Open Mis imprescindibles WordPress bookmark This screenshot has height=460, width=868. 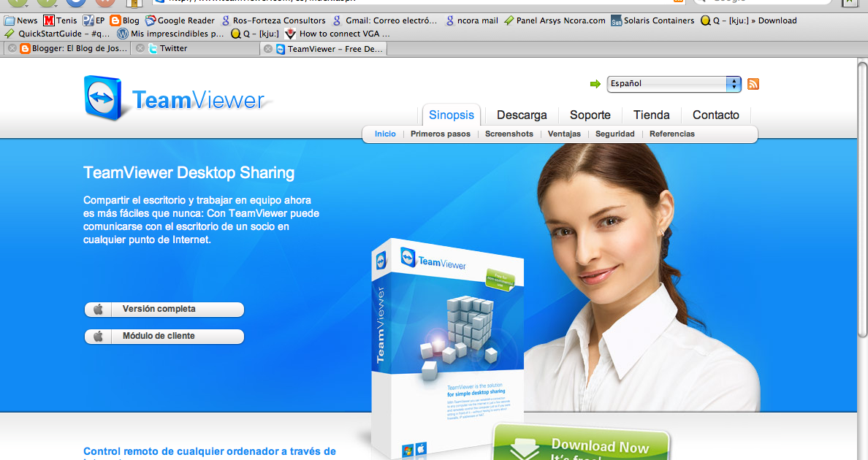(170, 34)
